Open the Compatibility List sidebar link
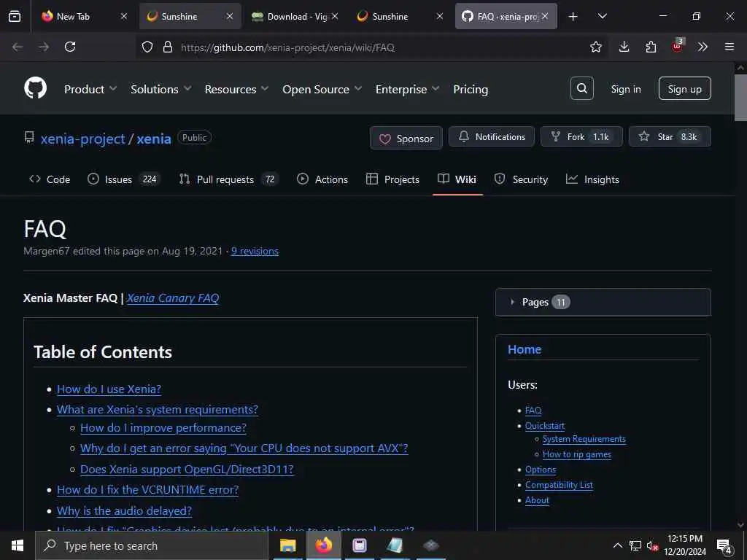747x560 pixels. click(x=559, y=485)
